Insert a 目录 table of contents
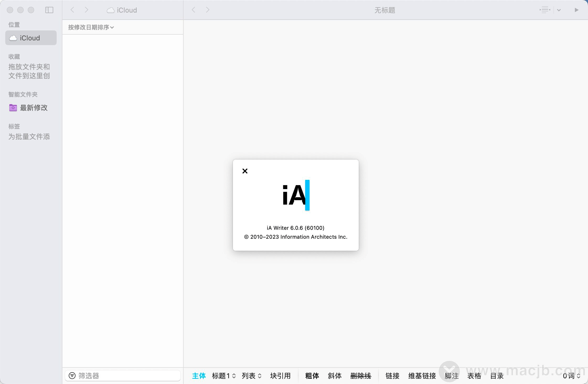The image size is (588, 384). coord(497,376)
